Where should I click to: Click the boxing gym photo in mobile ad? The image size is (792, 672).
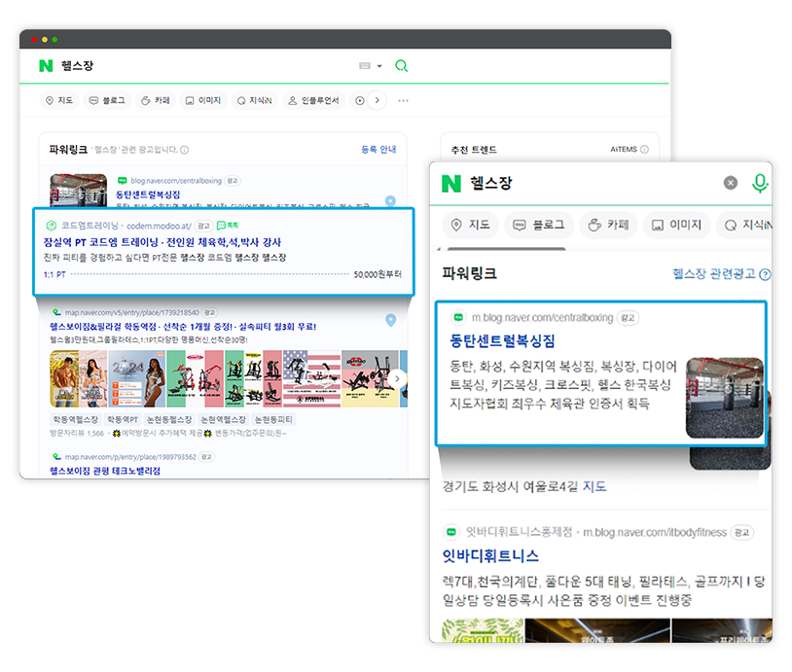coord(725,398)
